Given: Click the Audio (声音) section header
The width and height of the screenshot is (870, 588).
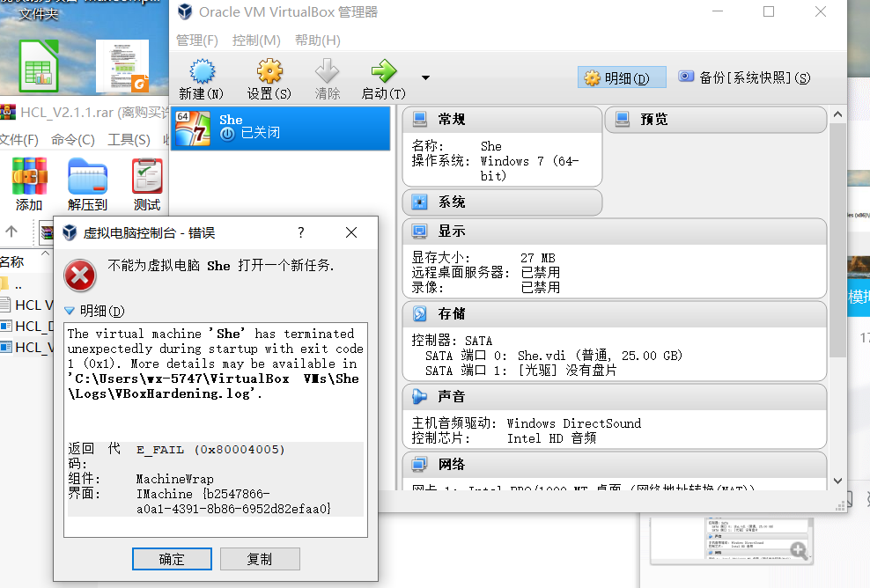Looking at the screenshot, I should click(615, 397).
